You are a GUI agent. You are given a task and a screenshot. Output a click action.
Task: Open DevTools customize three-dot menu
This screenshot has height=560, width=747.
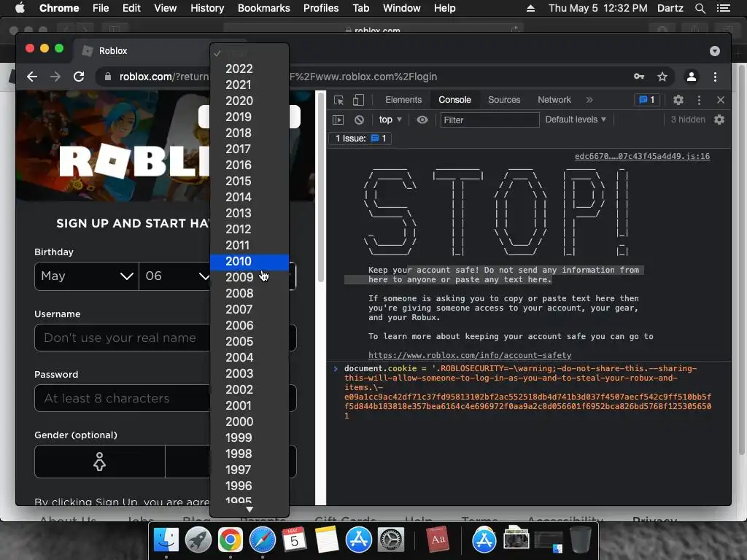pyautogui.click(x=699, y=100)
